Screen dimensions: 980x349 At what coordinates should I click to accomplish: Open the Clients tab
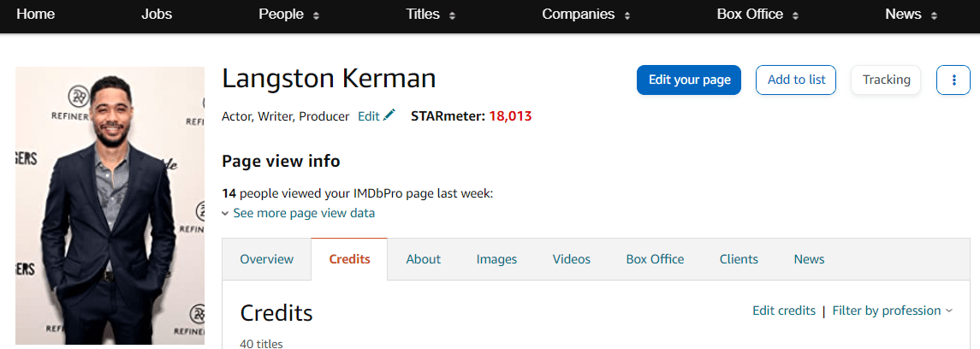(739, 259)
